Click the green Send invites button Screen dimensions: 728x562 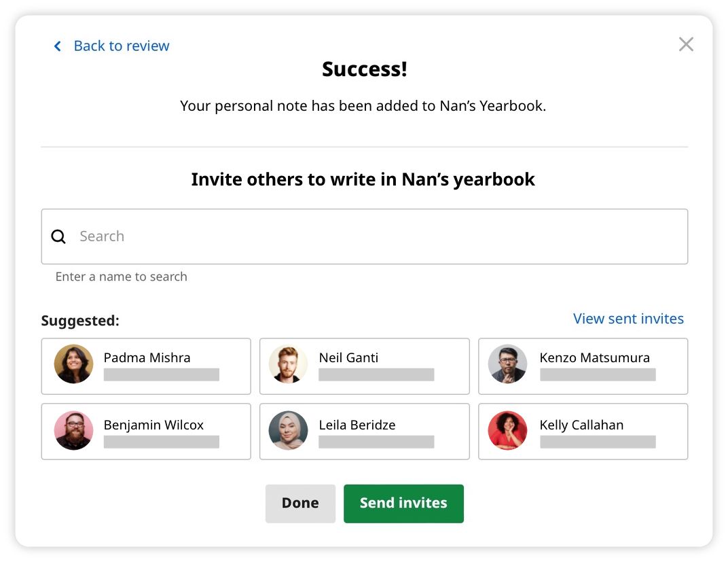click(x=403, y=504)
